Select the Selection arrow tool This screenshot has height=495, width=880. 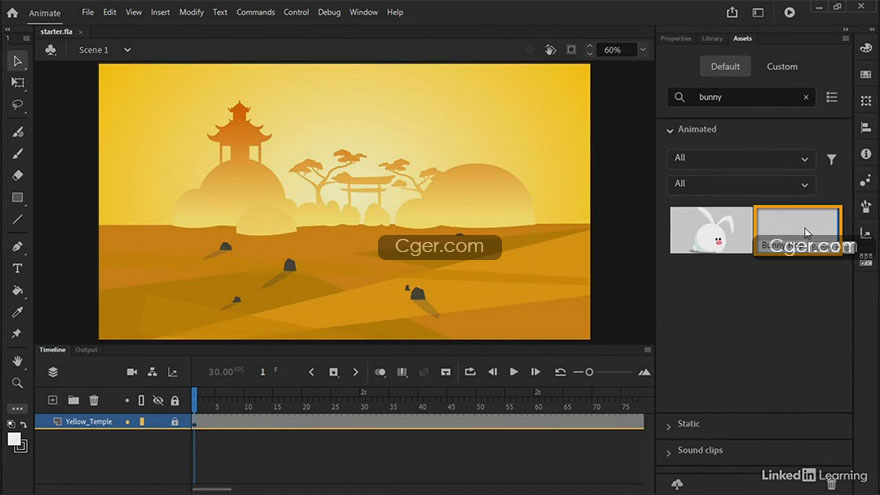tap(17, 61)
